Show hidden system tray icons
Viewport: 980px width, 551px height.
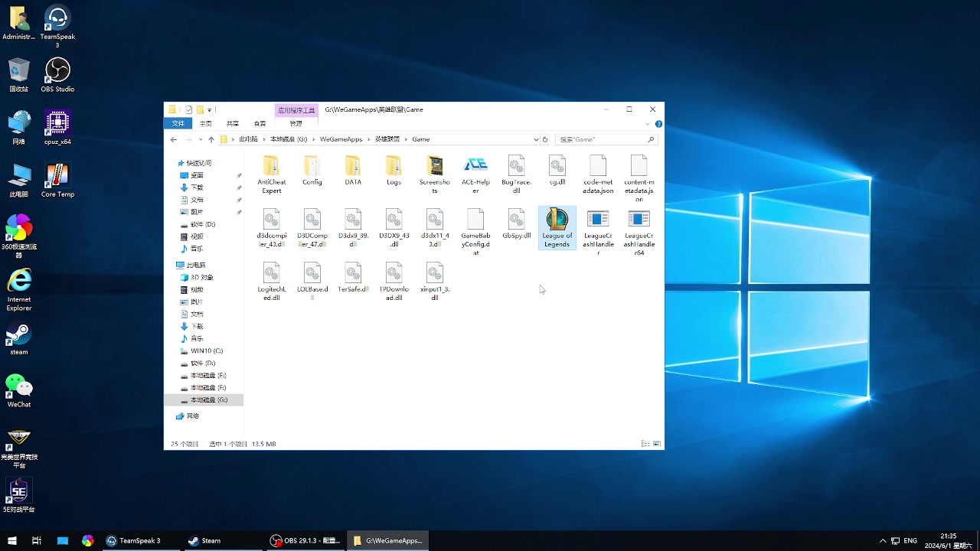[x=883, y=540]
